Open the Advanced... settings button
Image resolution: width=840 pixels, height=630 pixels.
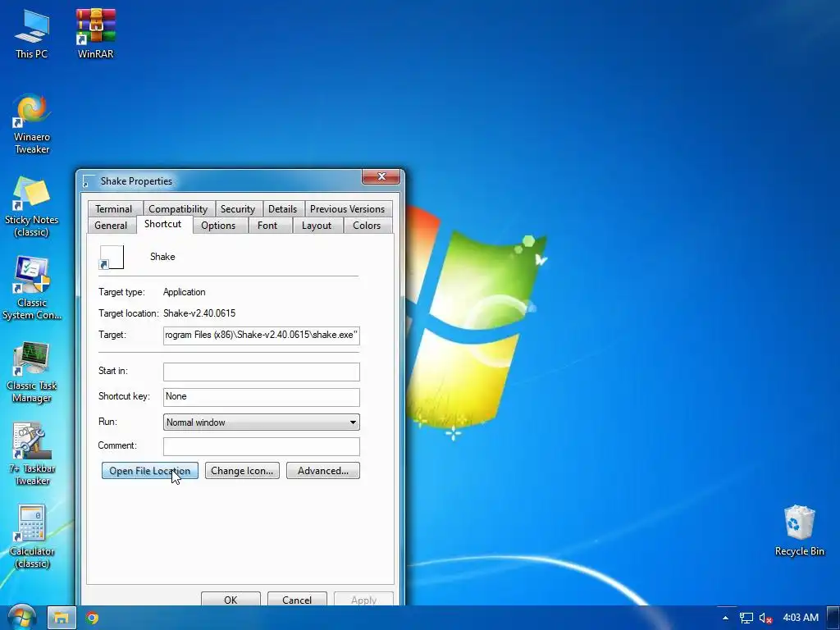pyautogui.click(x=323, y=471)
